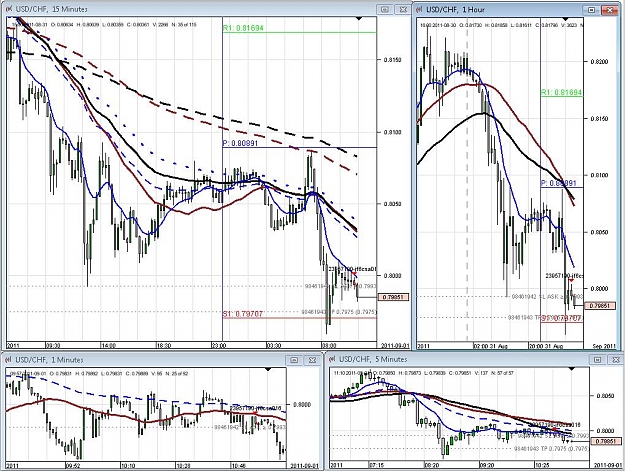The image size is (625, 471).
Task: Click the 0.8100 price axis label in 15 Minutes chart
Action: click(392, 133)
